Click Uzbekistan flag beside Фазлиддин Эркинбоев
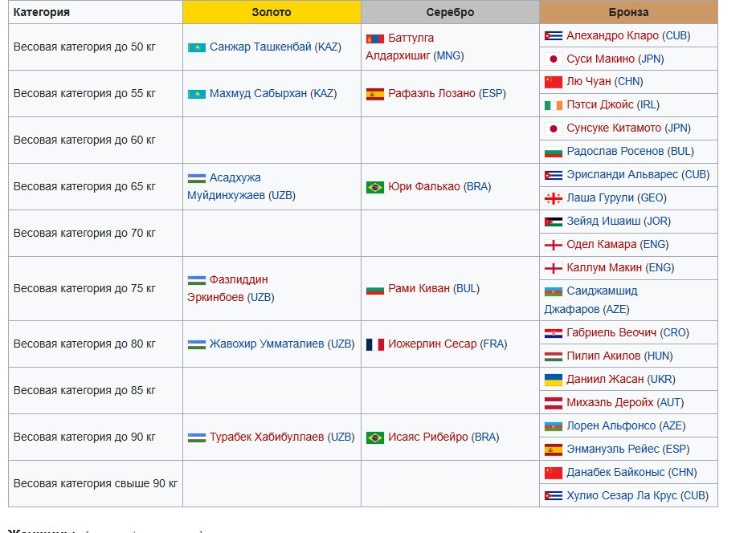 (x=196, y=280)
